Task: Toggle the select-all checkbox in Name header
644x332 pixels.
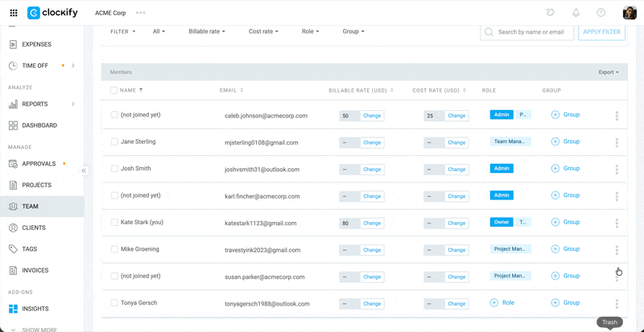Action: click(114, 90)
